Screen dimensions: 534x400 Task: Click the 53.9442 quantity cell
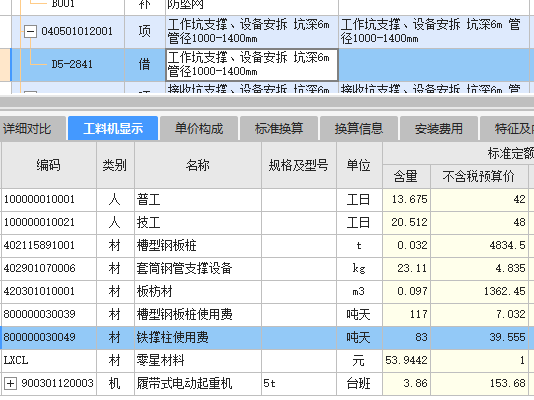tap(406, 360)
